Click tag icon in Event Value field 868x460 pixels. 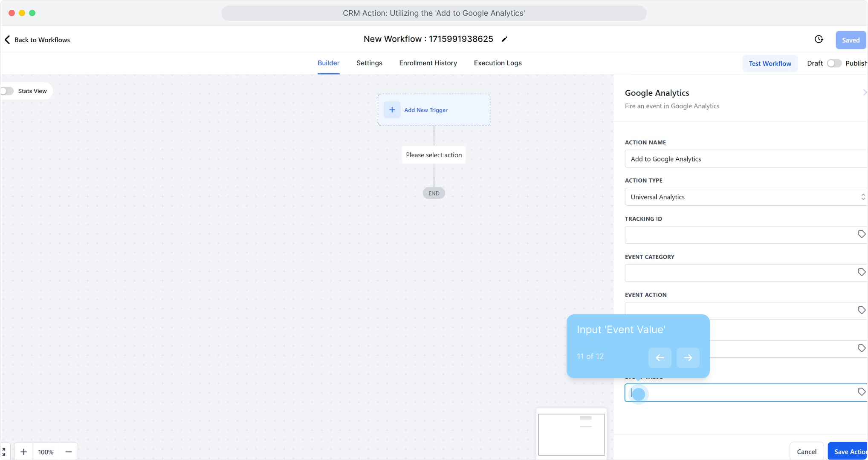861,392
